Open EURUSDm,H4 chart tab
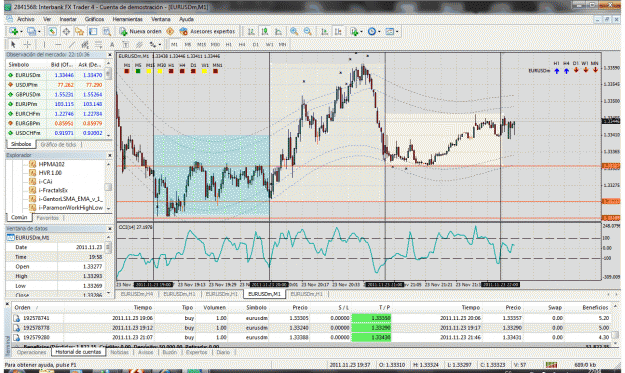The height and width of the screenshot is (373, 625). click(137, 294)
